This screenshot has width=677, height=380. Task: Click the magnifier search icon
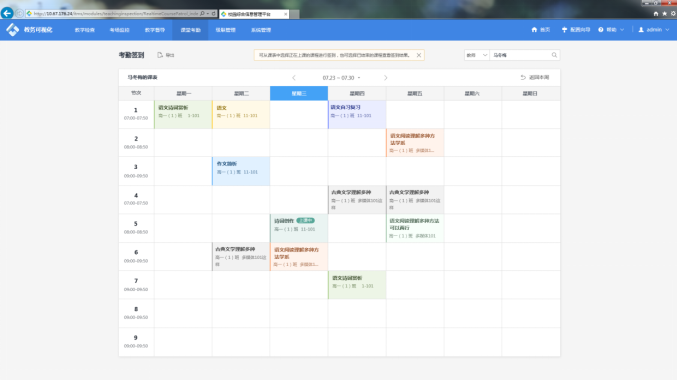tap(554, 55)
